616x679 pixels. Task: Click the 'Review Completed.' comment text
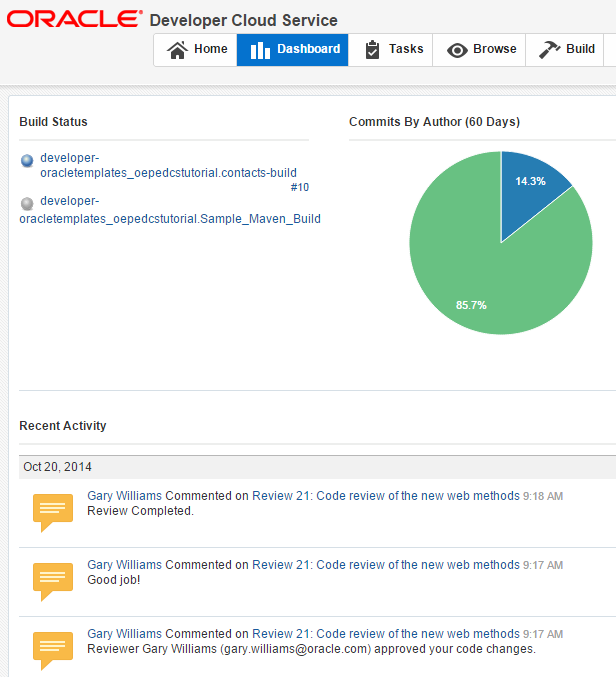(140, 511)
